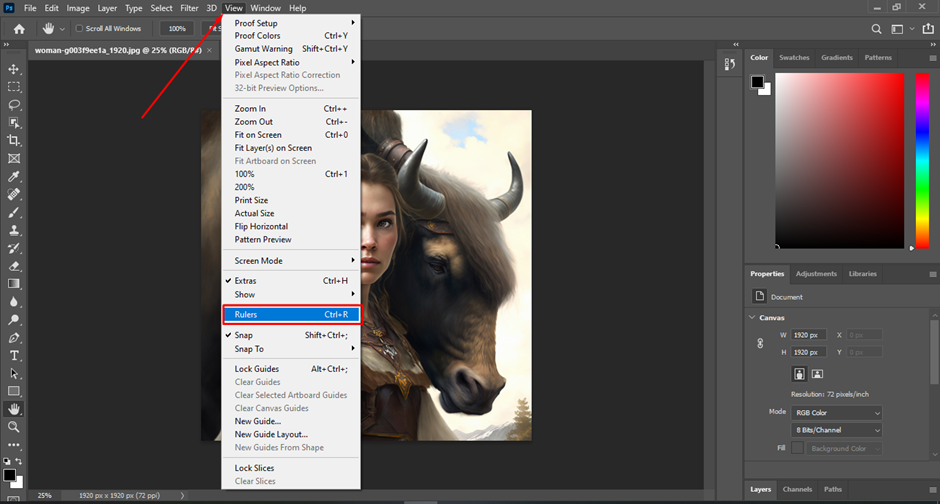The width and height of the screenshot is (940, 504).
Task: Click the hue slider strip in Color panel
Action: click(x=922, y=160)
